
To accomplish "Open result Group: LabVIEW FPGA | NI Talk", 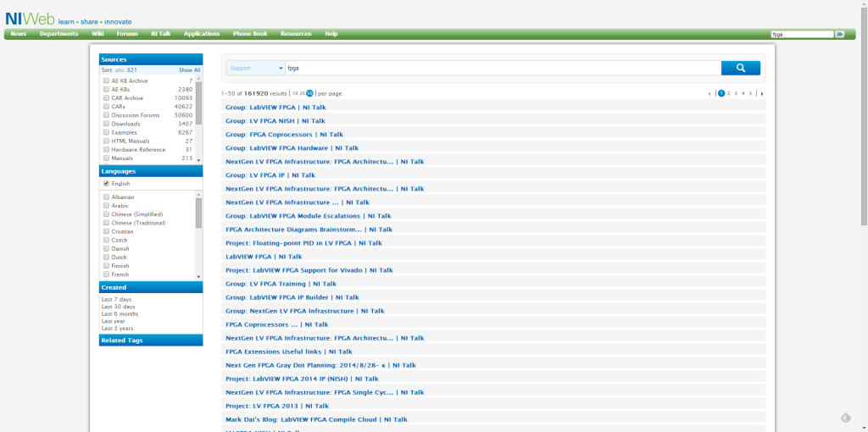I will click(x=275, y=108).
